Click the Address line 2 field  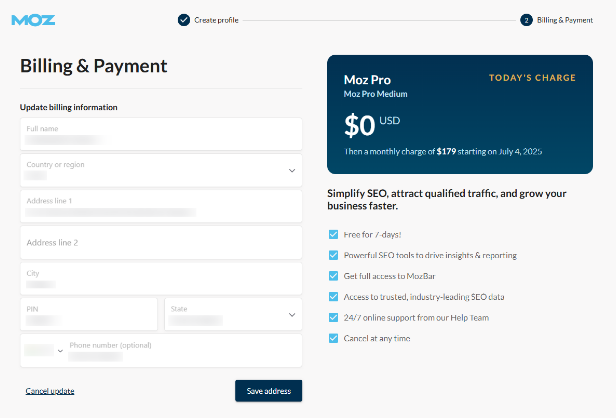point(161,242)
